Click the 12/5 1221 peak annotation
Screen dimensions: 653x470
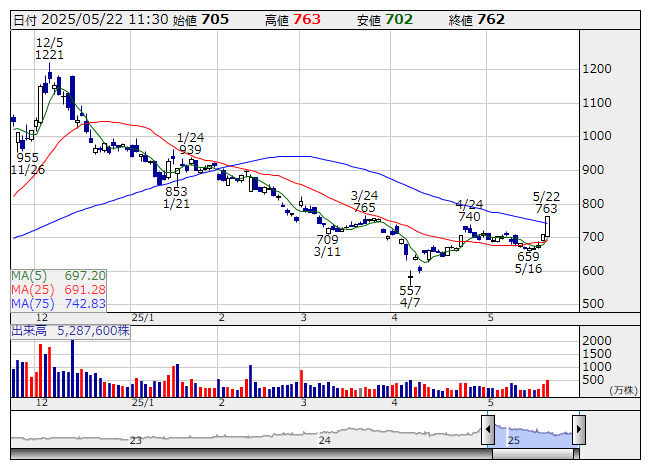(49, 49)
